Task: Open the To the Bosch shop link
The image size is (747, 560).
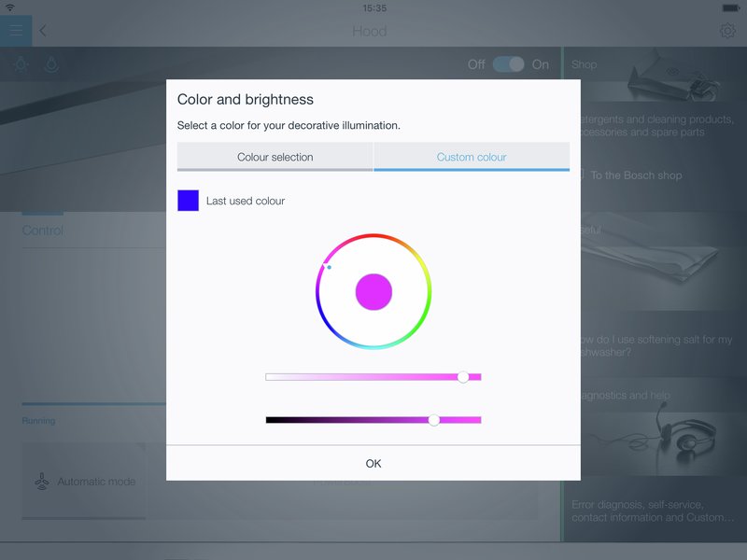Action: point(635,175)
